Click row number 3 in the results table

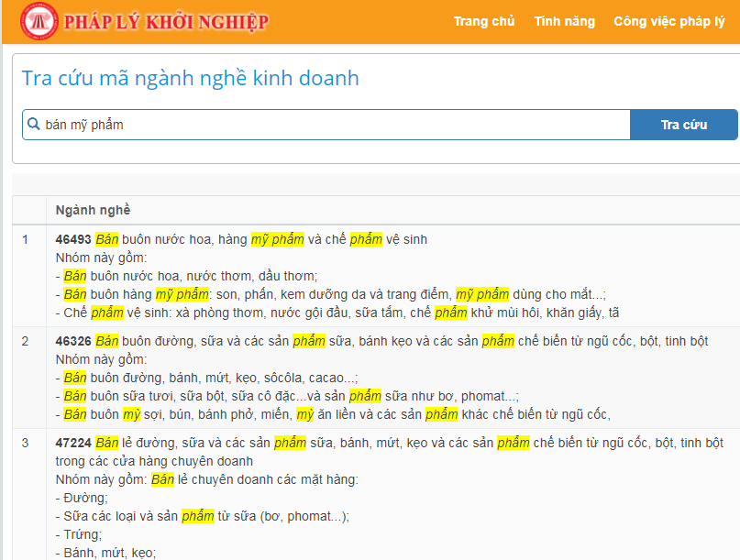(26, 443)
